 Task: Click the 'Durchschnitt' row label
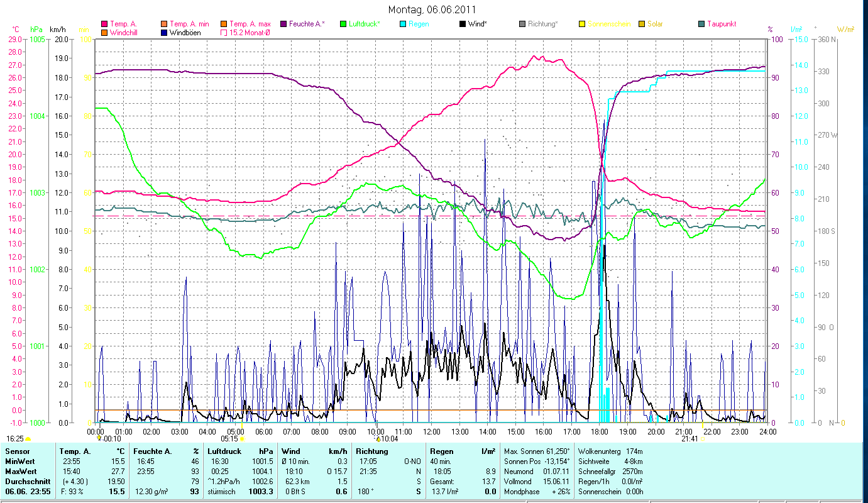26,481
